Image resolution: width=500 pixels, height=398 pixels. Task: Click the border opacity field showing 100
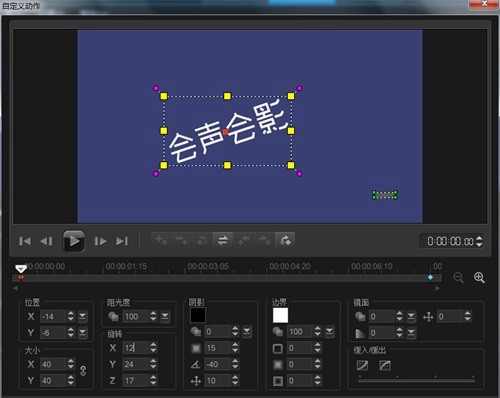click(300, 331)
